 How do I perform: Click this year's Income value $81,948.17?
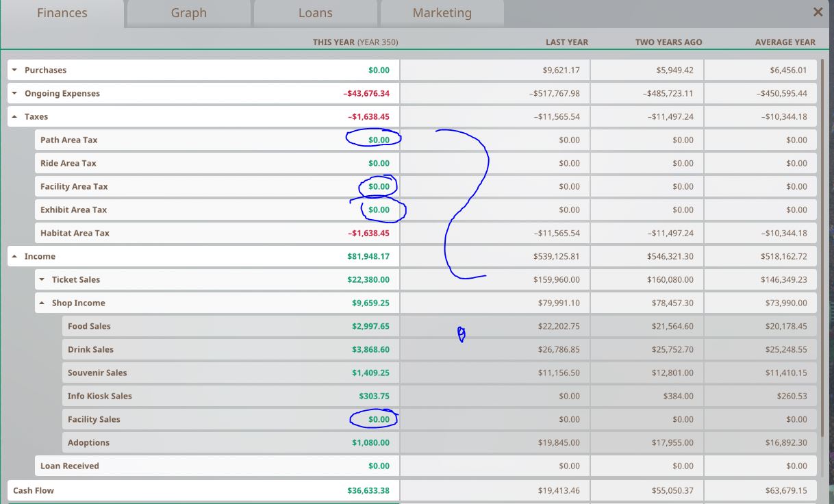(x=368, y=256)
